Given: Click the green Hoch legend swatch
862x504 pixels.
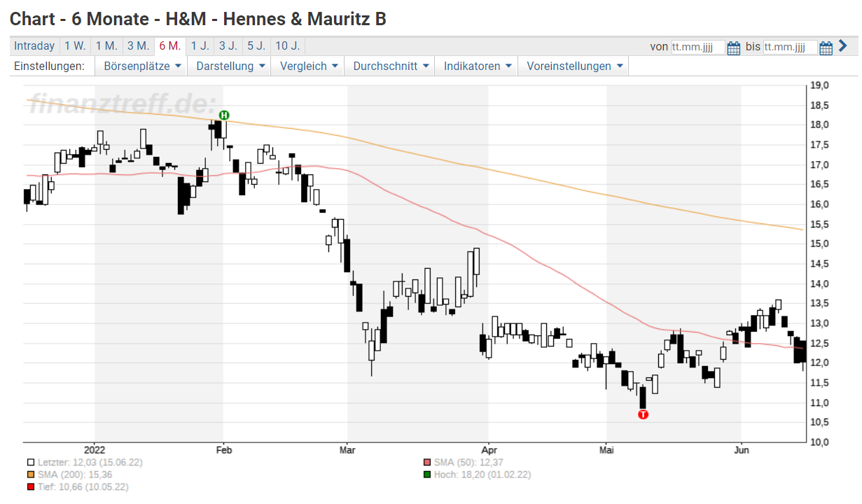Looking at the screenshot, I should click(427, 475).
